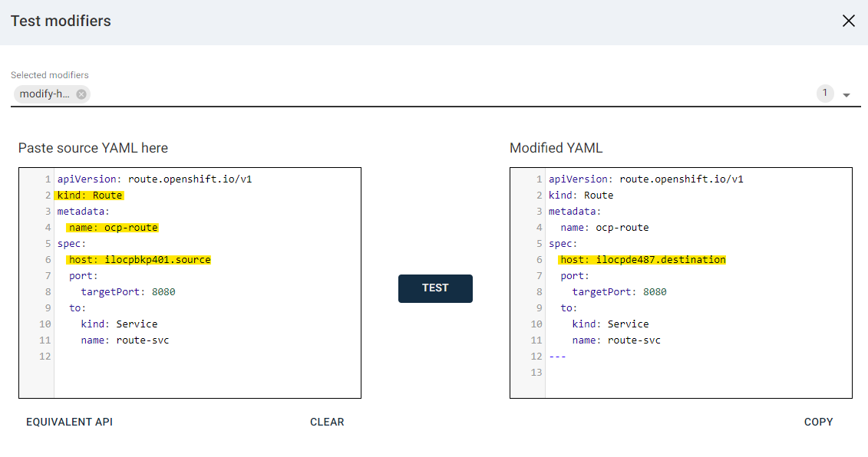
Task: Click line number 6 in source editor
Action: tap(48, 259)
